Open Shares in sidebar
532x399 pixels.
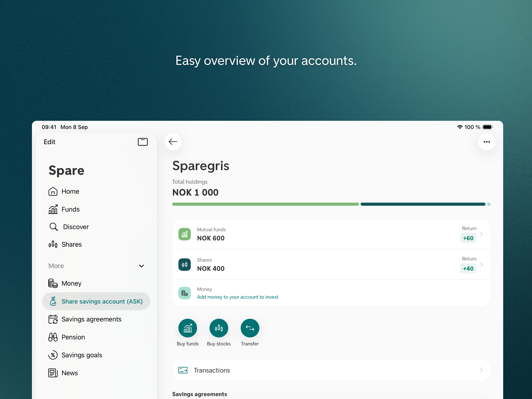[x=96, y=245]
